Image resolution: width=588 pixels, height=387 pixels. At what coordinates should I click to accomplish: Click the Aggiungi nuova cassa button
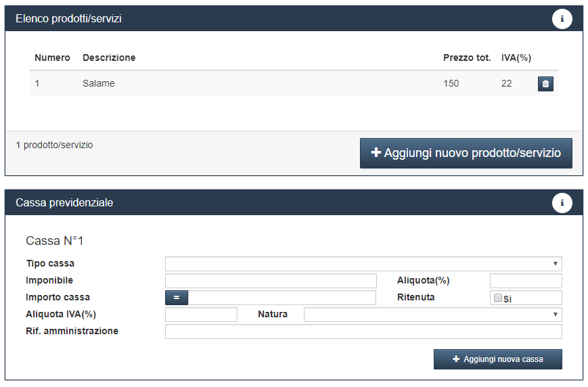tap(497, 359)
